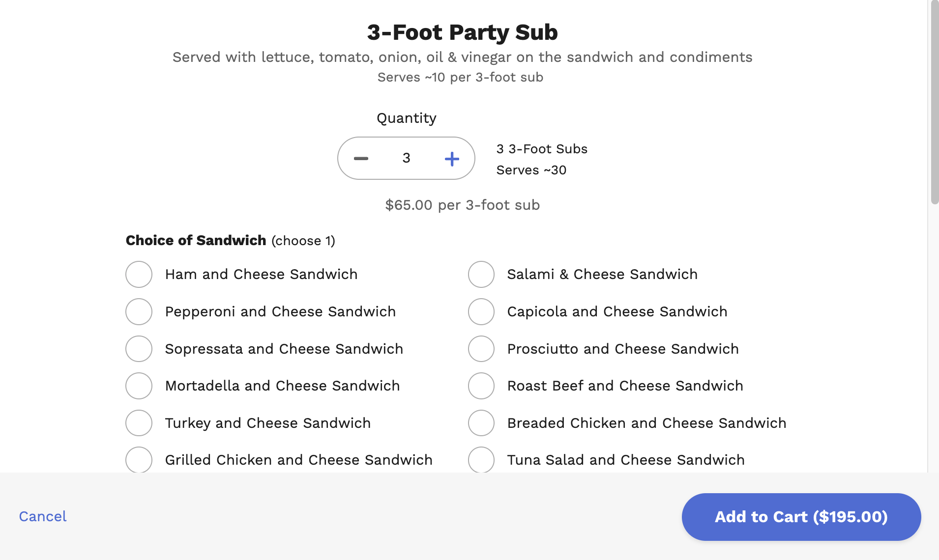Click the 3-Foot Party Sub title
This screenshot has width=939, height=560.
(x=463, y=32)
